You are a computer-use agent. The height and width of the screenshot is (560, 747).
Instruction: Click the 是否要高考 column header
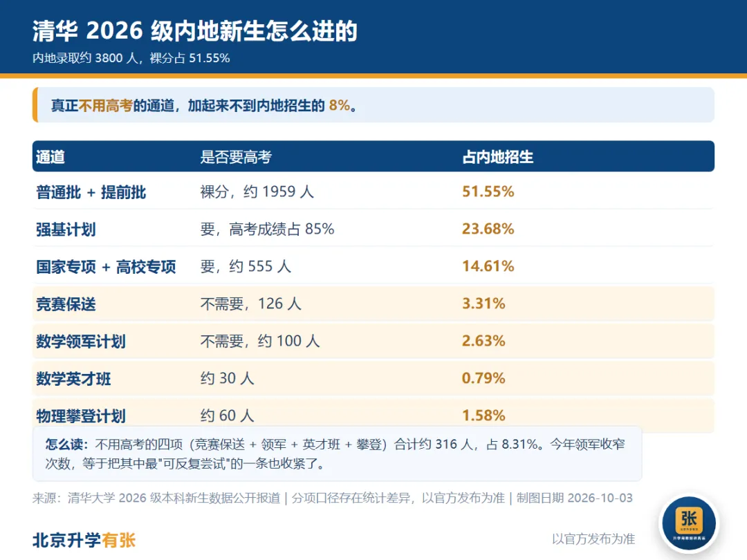pos(236,157)
